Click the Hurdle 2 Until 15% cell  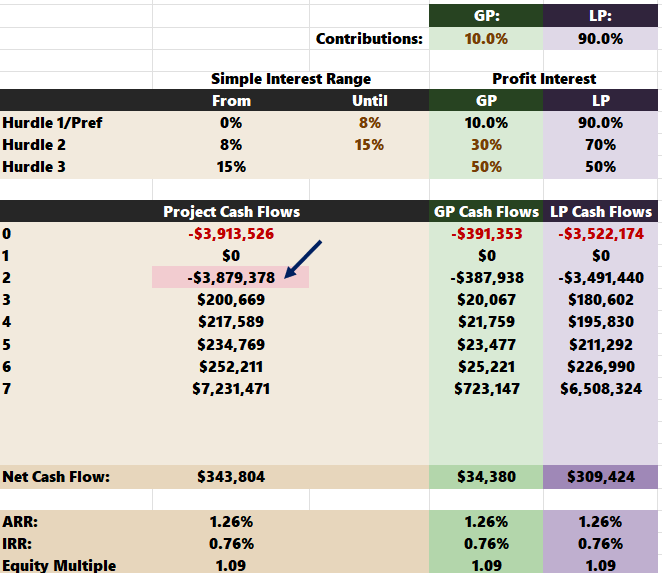(369, 145)
